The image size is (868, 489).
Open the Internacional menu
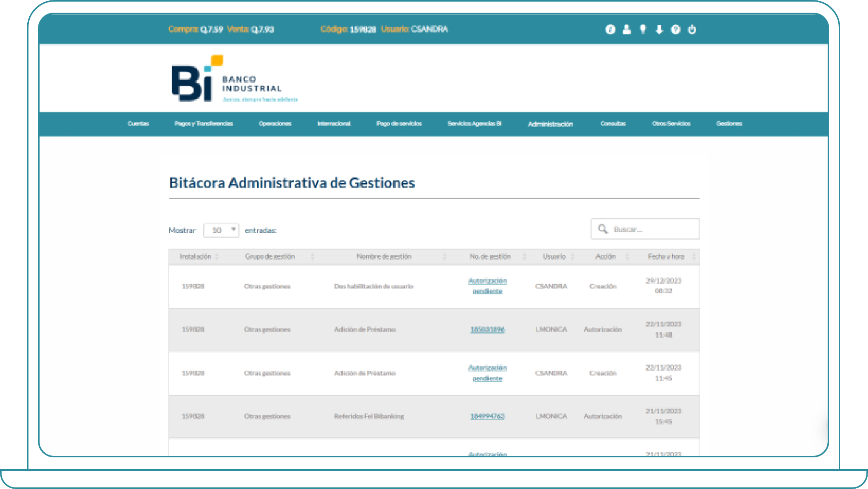point(334,123)
